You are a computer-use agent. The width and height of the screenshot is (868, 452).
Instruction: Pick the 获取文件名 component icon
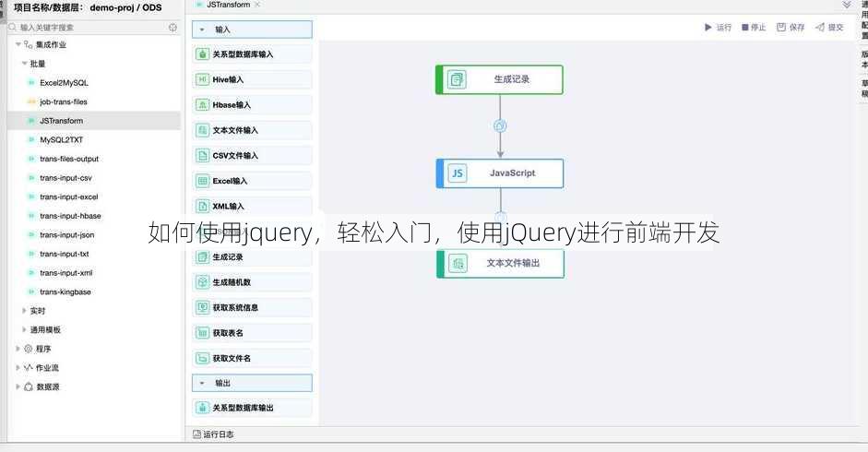point(203,359)
